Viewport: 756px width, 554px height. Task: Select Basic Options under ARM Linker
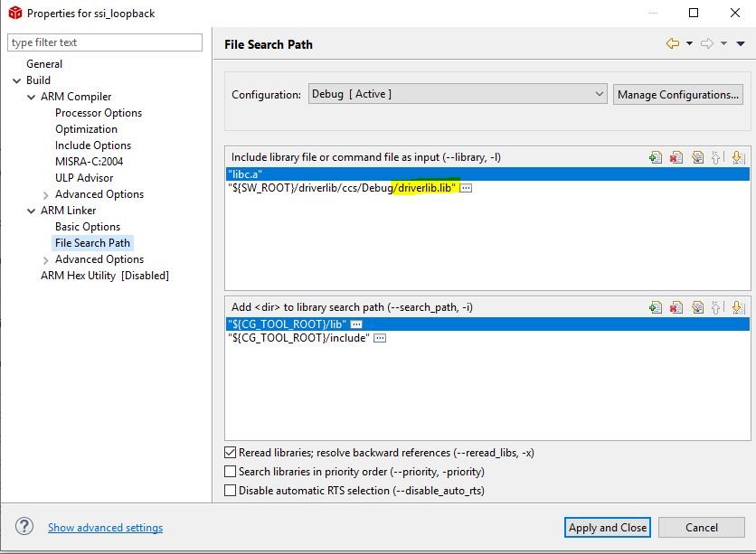(x=87, y=227)
